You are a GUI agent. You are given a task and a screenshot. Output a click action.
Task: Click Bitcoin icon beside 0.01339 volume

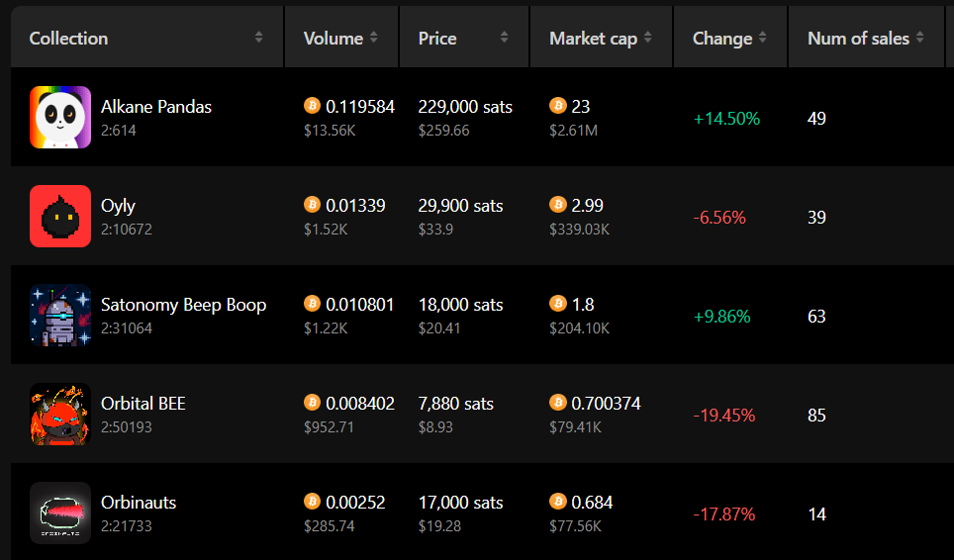tap(312, 205)
